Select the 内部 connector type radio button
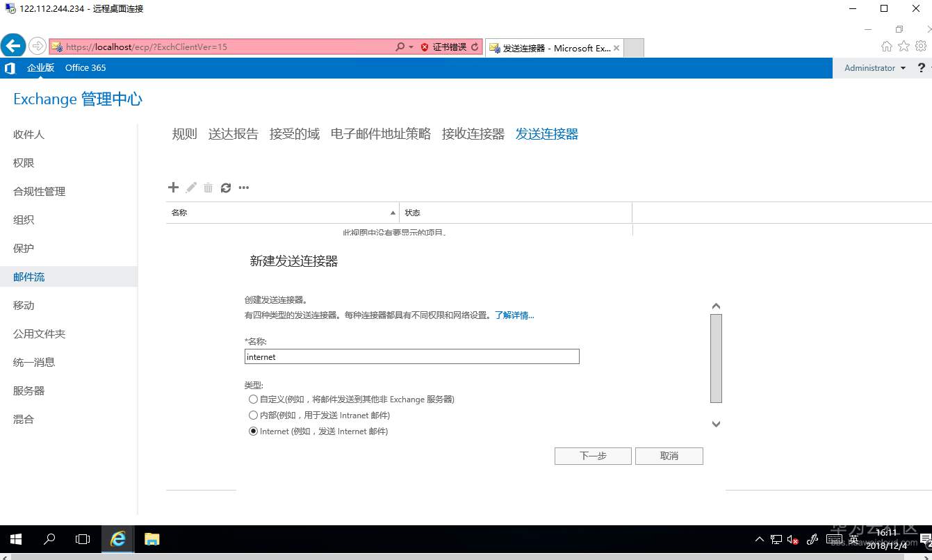932x560 pixels. coord(254,415)
